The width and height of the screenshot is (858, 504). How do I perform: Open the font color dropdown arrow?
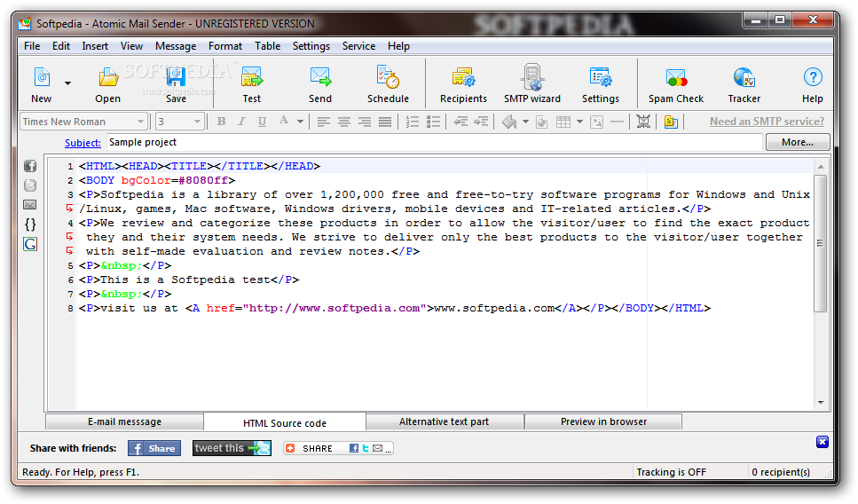tap(301, 122)
